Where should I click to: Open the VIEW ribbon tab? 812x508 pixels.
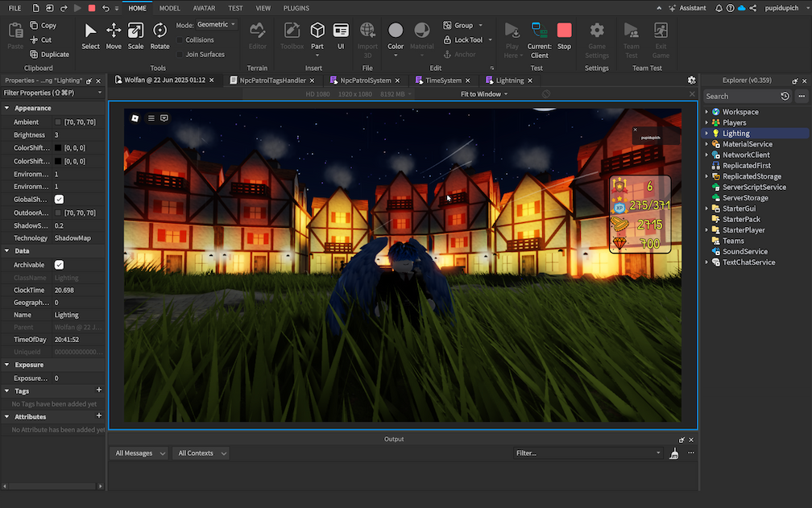pyautogui.click(x=263, y=8)
